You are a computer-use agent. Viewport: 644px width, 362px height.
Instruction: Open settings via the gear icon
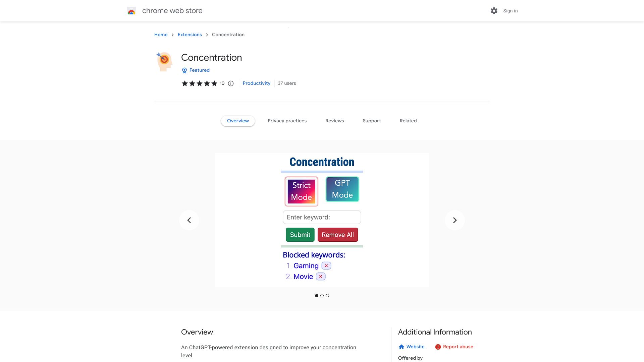point(494,11)
